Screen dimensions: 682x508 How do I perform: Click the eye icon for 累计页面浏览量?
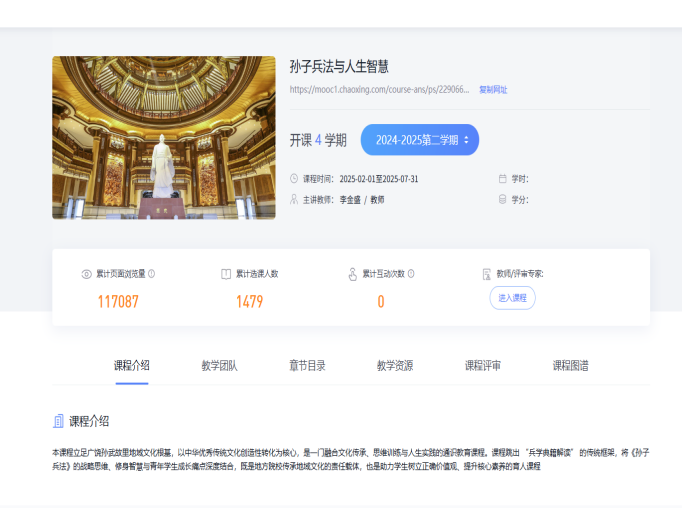click(x=86, y=273)
